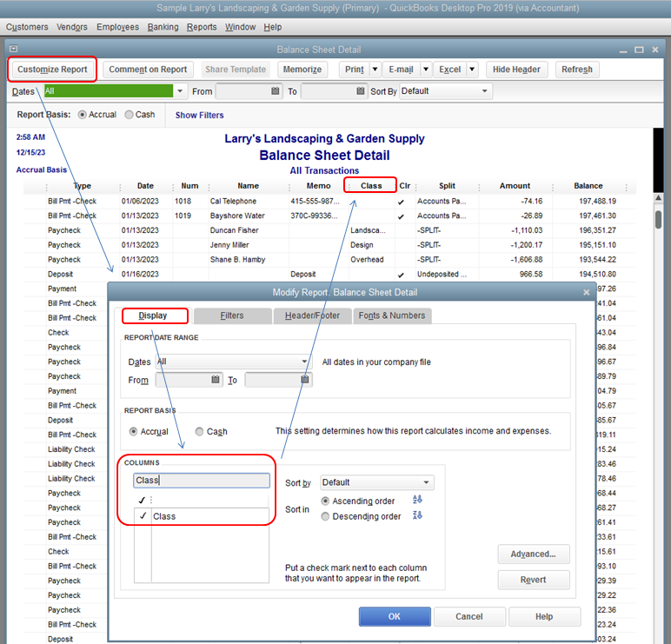
Task: Open the E-mail dropdown arrow
Action: (426, 70)
